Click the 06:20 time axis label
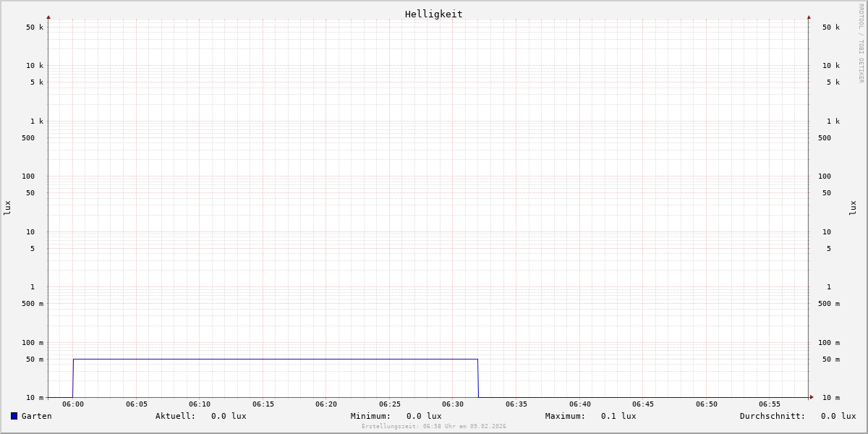The height and width of the screenshot is (434, 868). [x=326, y=404]
